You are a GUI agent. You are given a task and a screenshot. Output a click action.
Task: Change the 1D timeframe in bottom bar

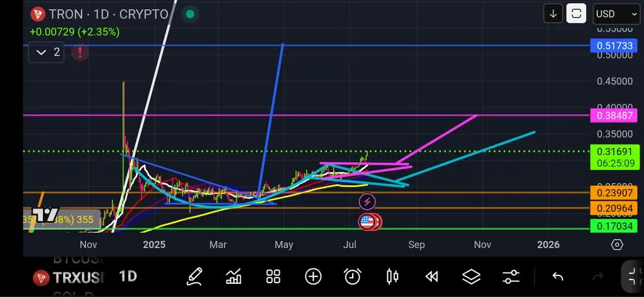[128, 276]
